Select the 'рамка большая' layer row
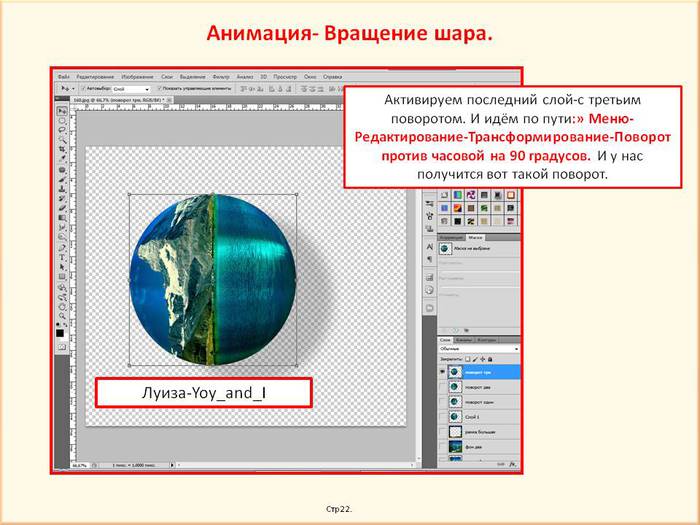 (x=479, y=432)
